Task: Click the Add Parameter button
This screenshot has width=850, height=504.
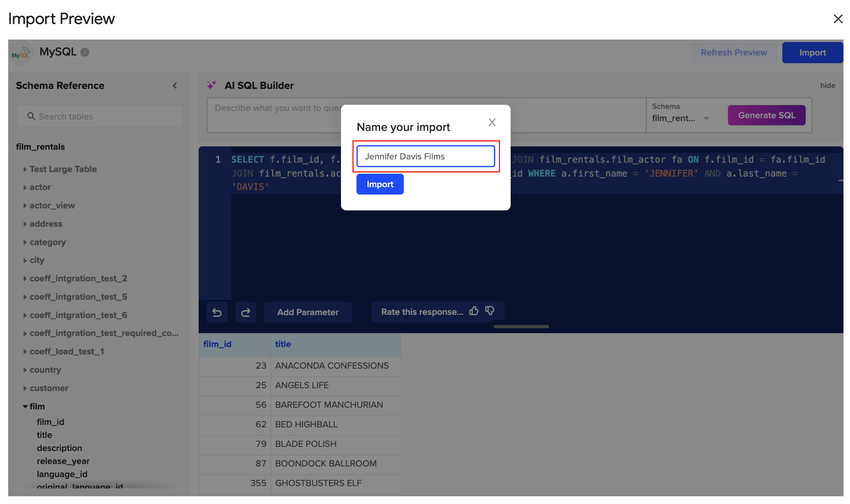Action: [x=308, y=312]
